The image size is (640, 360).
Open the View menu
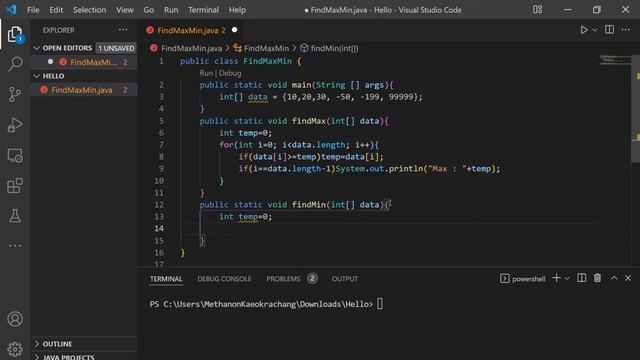tap(124, 10)
